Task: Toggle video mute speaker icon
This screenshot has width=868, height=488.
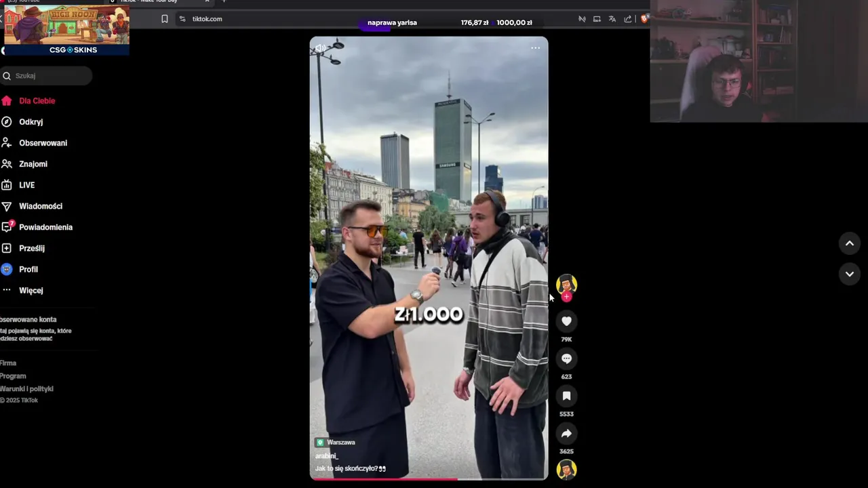Action: [x=320, y=47]
